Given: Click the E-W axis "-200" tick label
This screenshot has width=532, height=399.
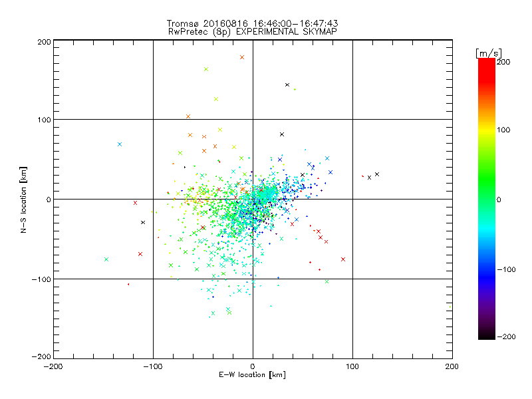Looking at the screenshot, I should click(53, 366).
